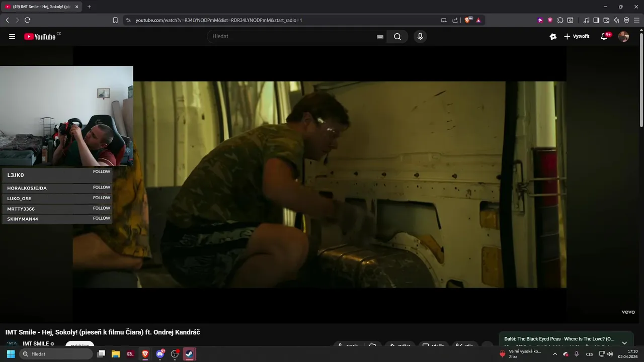This screenshot has width=644, height=362.
Task: Bookmark the page with the bookmark icon
Action: pos(115,20)
